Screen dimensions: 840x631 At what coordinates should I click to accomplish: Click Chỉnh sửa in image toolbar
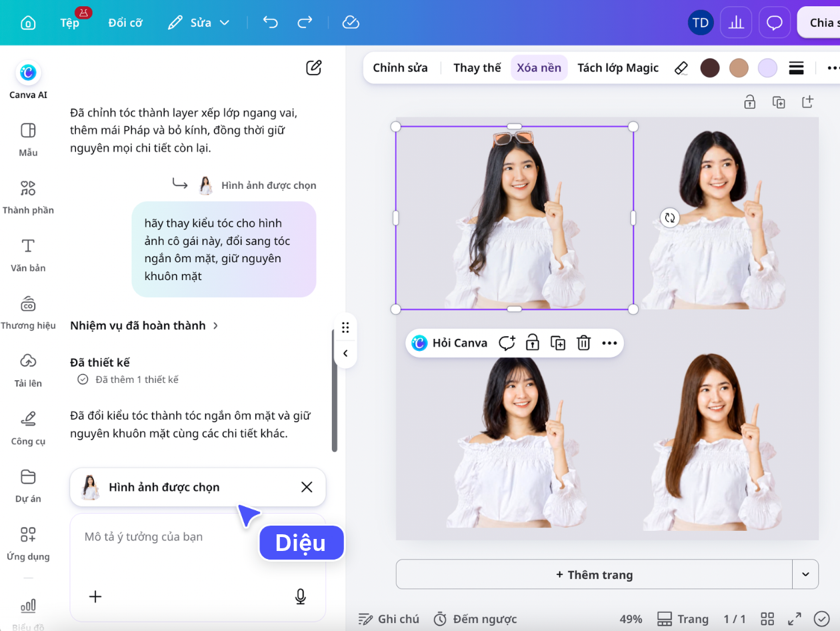click(x=400, y=68)
